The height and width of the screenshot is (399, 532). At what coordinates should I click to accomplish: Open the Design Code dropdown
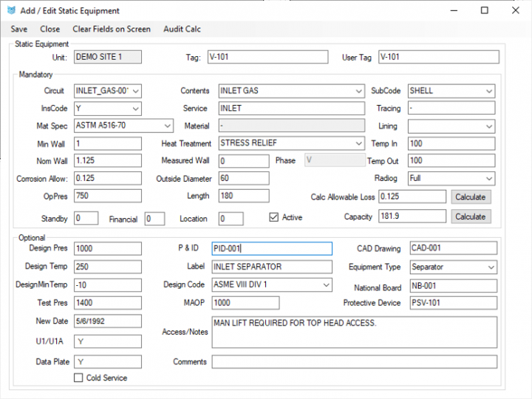(x=326, y=284)
